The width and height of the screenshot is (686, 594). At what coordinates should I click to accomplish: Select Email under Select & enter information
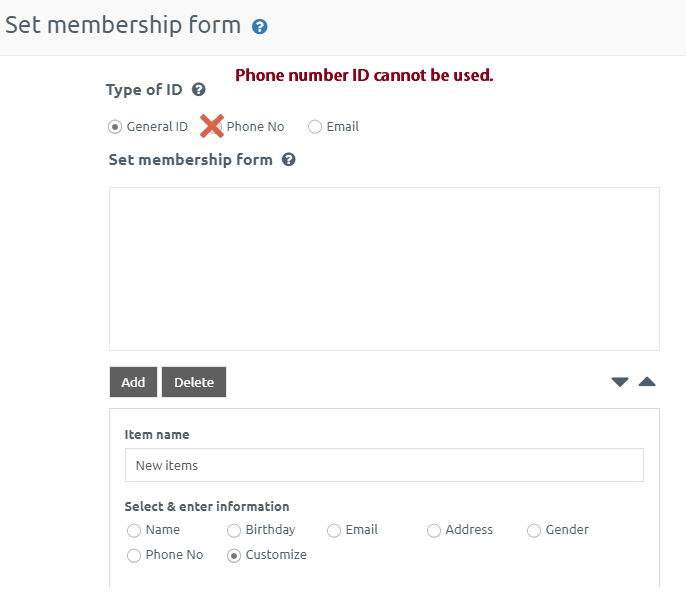click(x=334, y=530)
